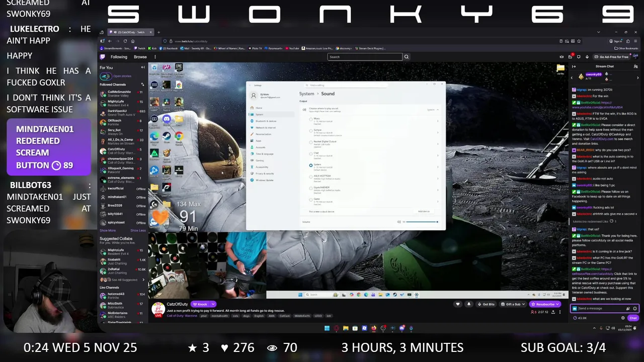Open the Twitch whispers icon
The image size is (644, 362).
click(579, 57)
